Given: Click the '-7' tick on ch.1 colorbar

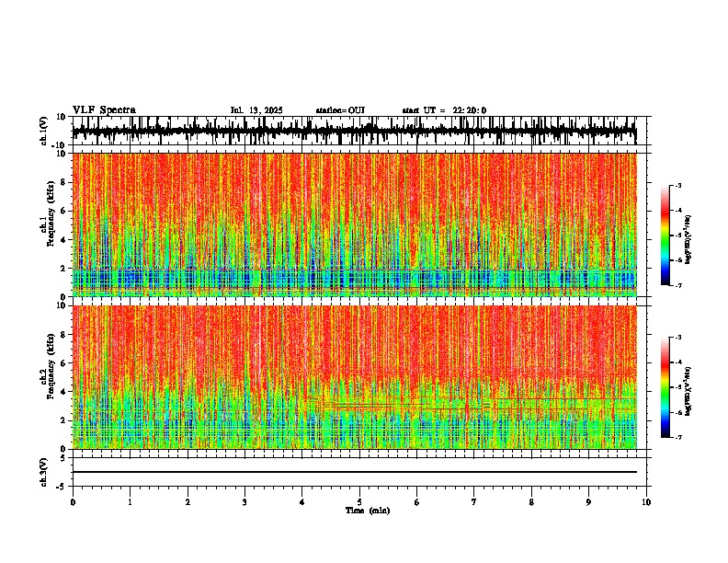Looking at the screenshot, I should pyautogui.click(x=677, y=285).
